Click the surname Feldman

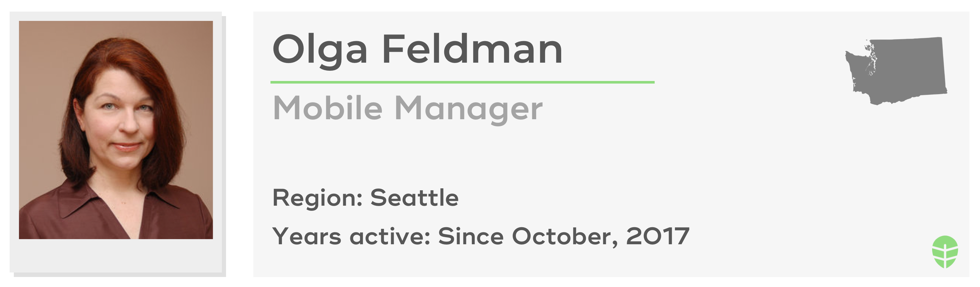472,49
